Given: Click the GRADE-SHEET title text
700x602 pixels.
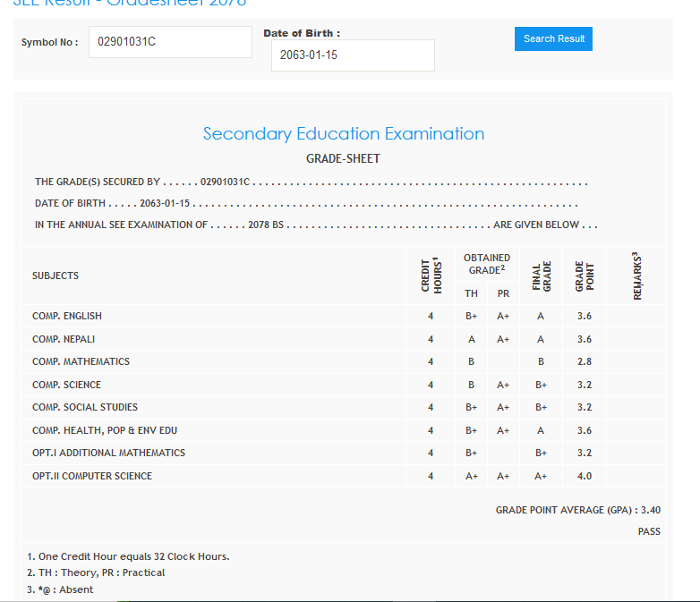Looking at the screenshot, I should coord(343,158).
